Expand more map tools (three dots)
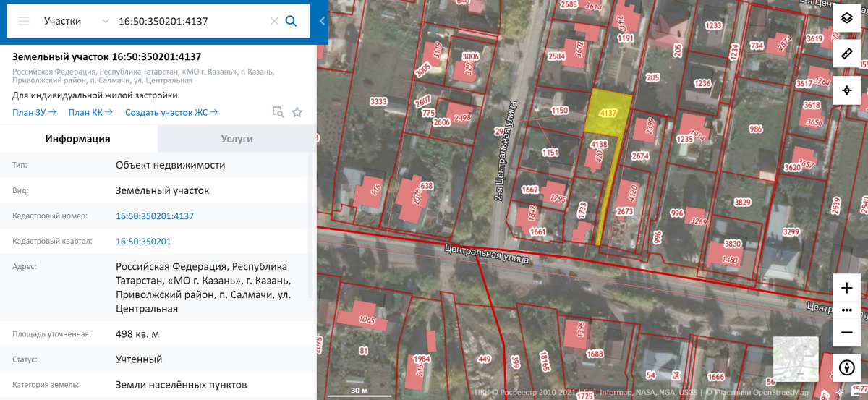868x400 pixels. (846, 310)
